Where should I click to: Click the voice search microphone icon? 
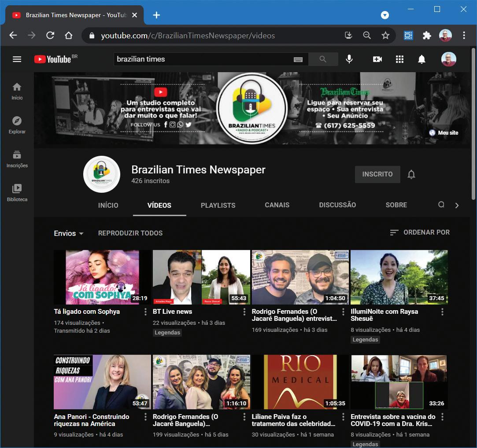point(349,59)
